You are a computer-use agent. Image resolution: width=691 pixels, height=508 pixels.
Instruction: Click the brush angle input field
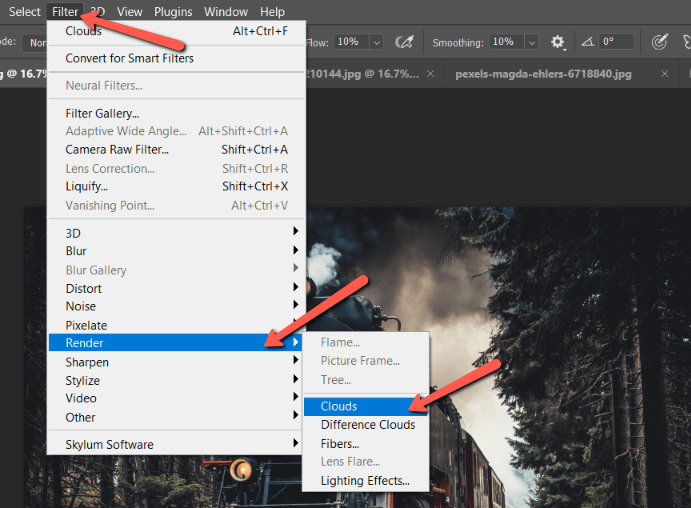pyautogui.click(x=616, y=42)
